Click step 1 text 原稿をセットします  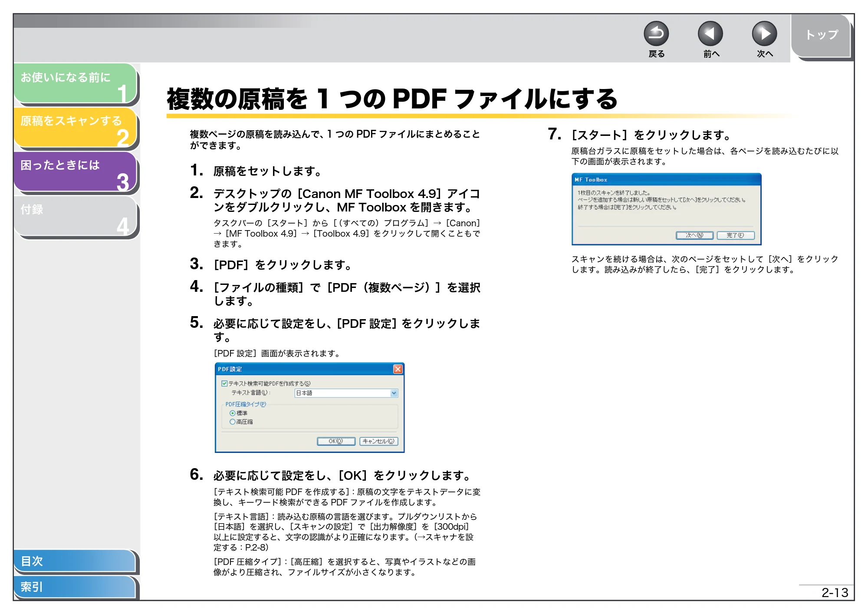[x=267, y=171]
